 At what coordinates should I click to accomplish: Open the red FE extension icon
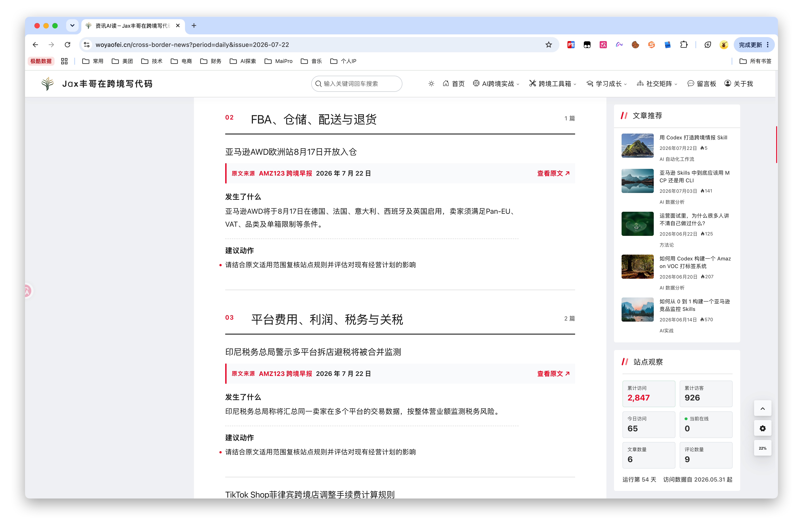point(571,45)
